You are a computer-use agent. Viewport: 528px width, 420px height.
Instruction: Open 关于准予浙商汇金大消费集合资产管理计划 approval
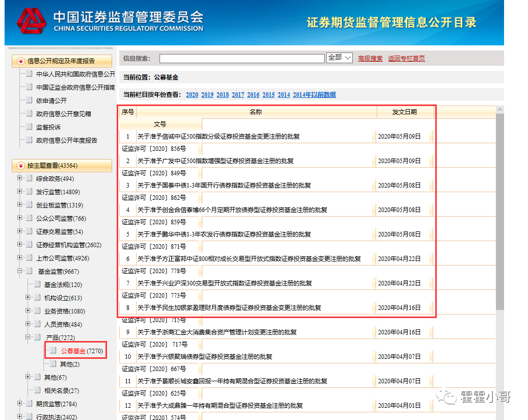click(x=217, y=332)
